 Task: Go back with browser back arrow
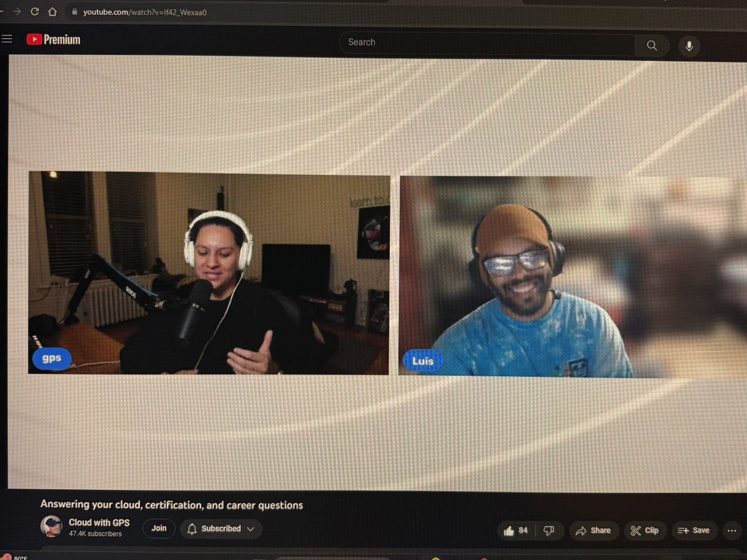2,11
